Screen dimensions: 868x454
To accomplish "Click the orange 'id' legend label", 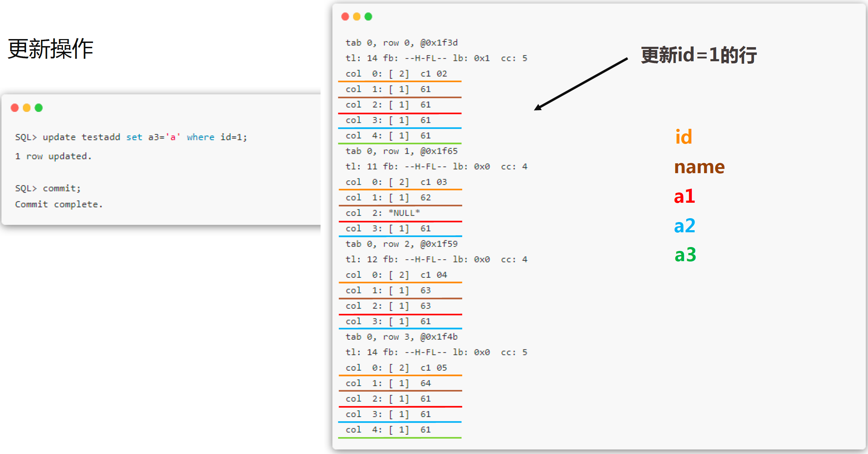I will tap(684, 137).
